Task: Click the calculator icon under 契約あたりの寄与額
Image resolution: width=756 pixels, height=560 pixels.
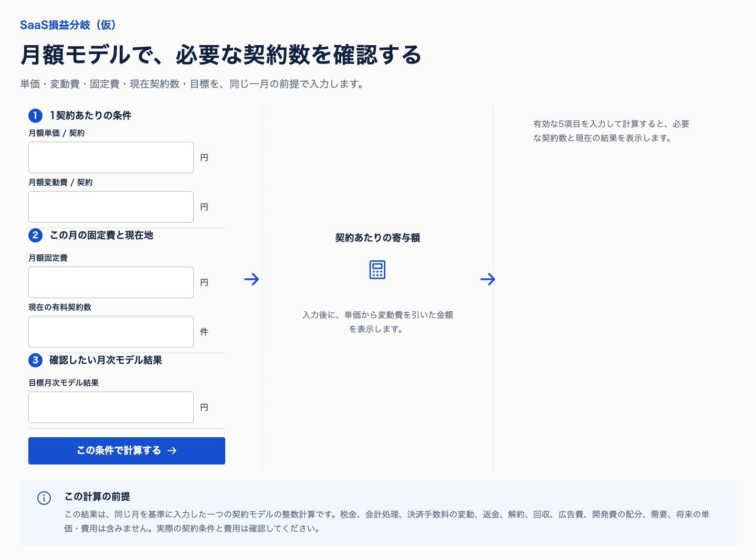Action: coord(377,270)
